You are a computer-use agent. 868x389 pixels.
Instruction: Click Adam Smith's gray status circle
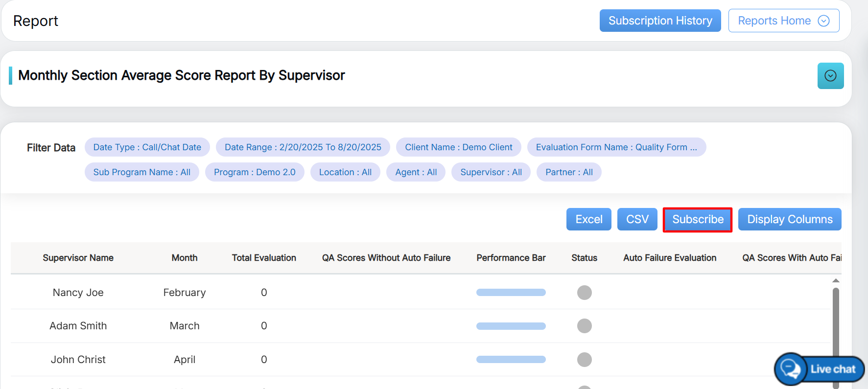click(584, 326)
